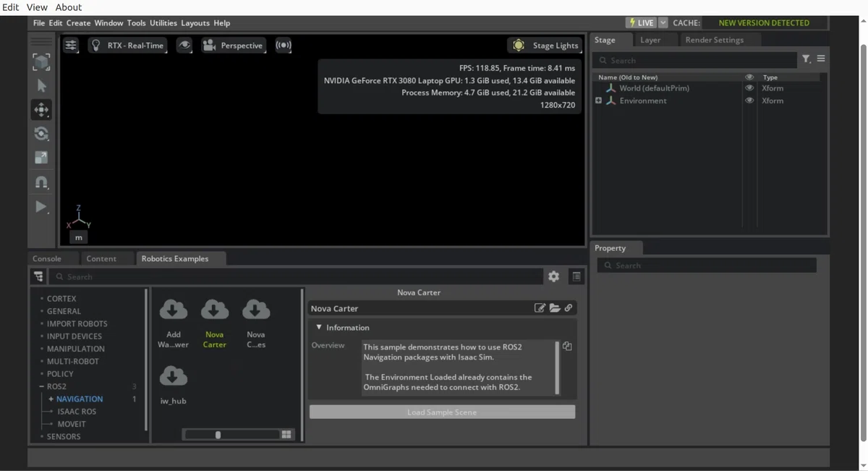Open the RTX - Real-Time renderer menu
The height and width of the screenshot is (471, 868).
pyautogui.click(x=128, y=46)
